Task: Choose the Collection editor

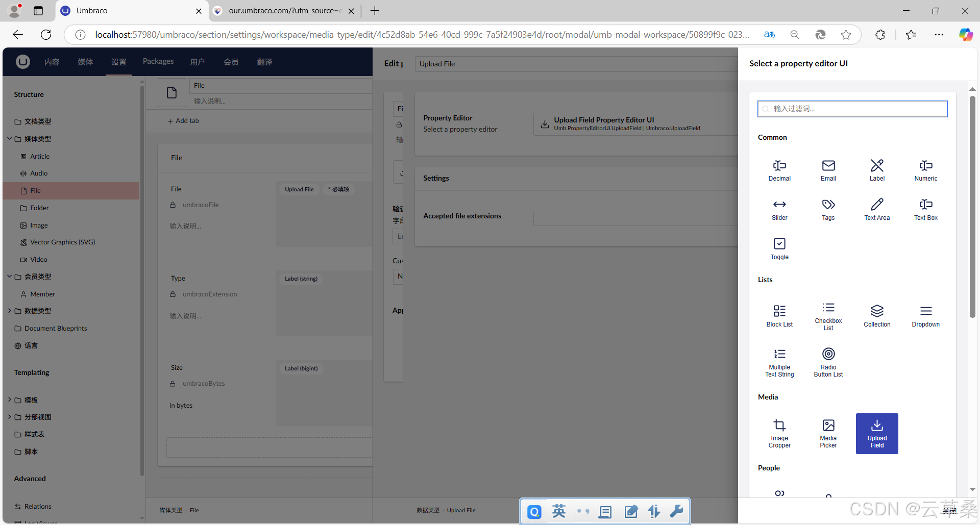Action: [877, 316]
